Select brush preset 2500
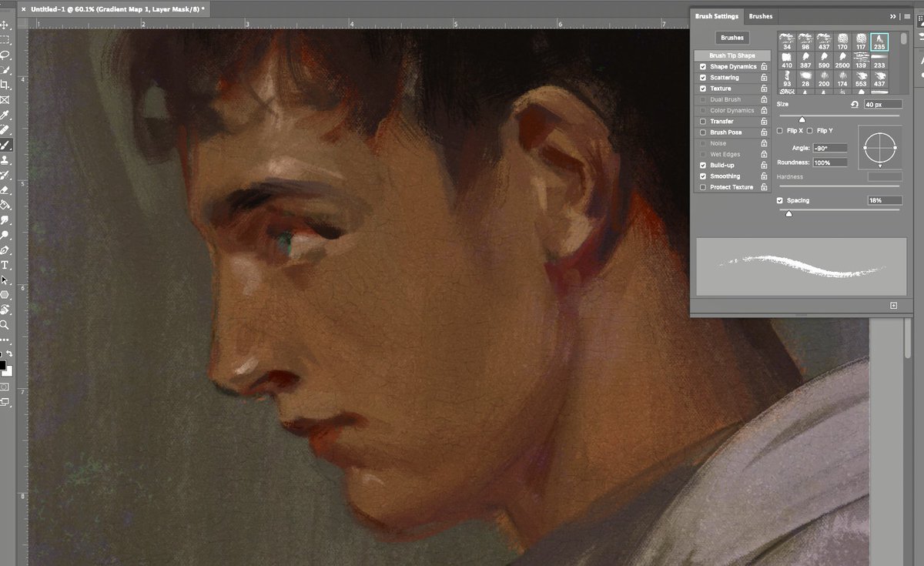 point(842,60)
